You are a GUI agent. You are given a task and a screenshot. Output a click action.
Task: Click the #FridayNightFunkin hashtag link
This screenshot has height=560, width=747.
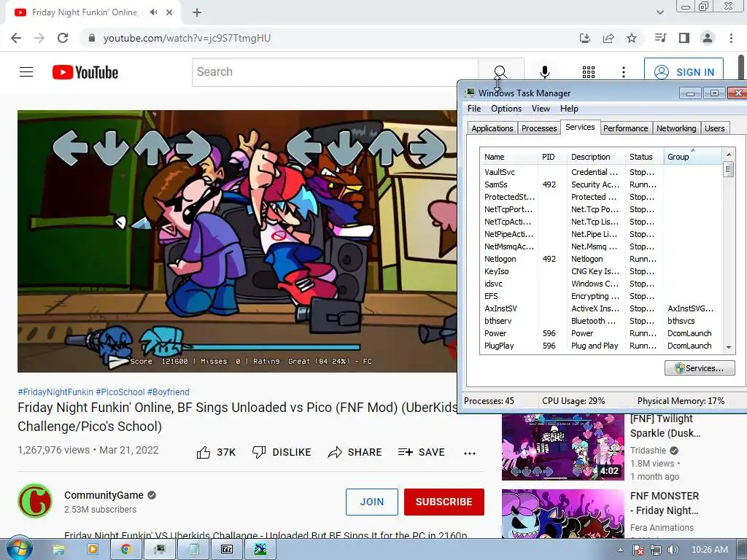(55, 392)
